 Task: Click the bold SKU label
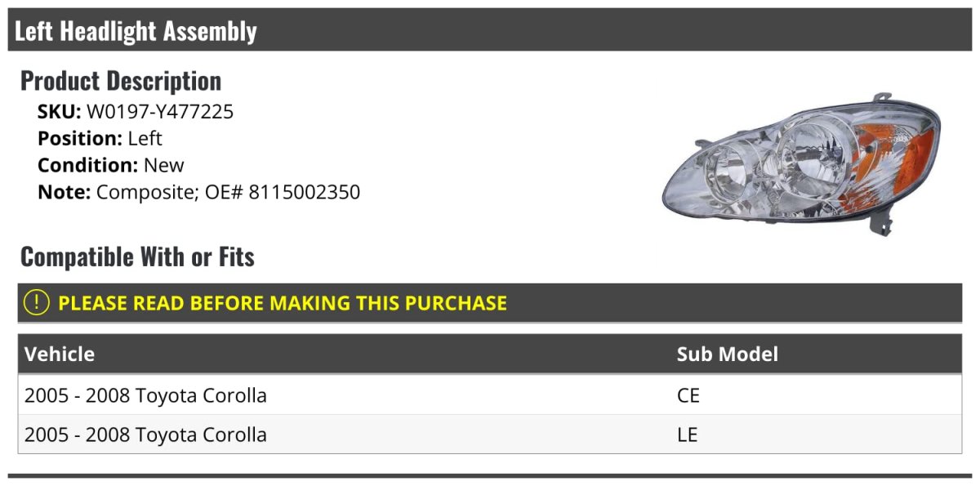point(59,112)
